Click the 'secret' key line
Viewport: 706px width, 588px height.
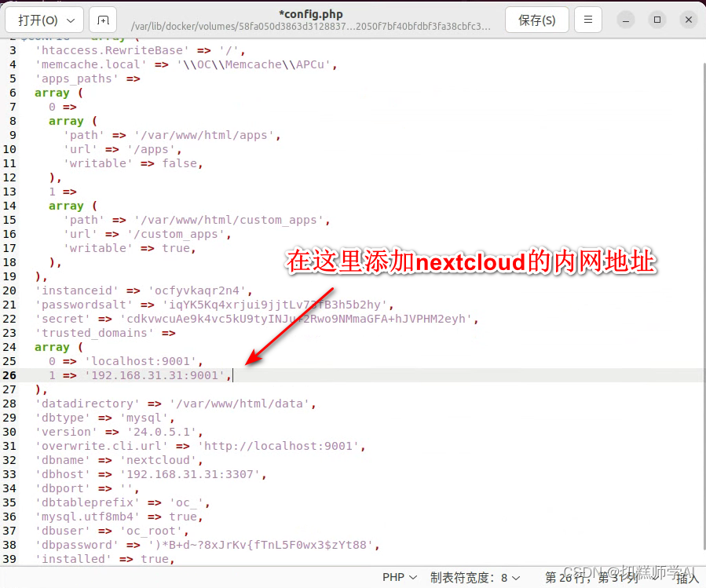tap(257, 319)
